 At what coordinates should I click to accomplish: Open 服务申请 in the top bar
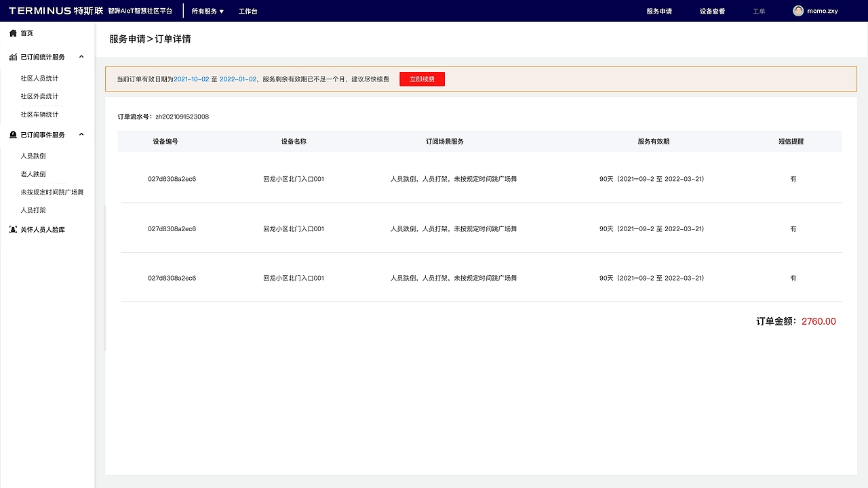tap(659, 11)
